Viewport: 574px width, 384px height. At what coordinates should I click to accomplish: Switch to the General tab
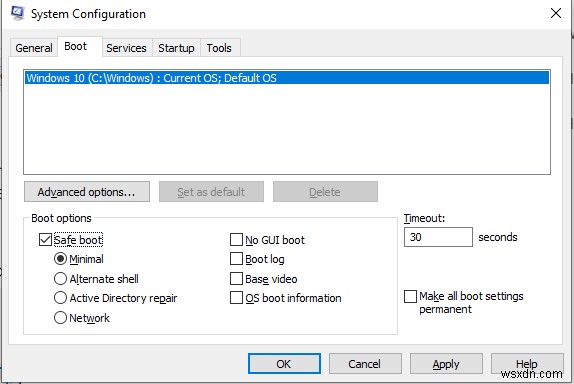[x=34, y=48]
